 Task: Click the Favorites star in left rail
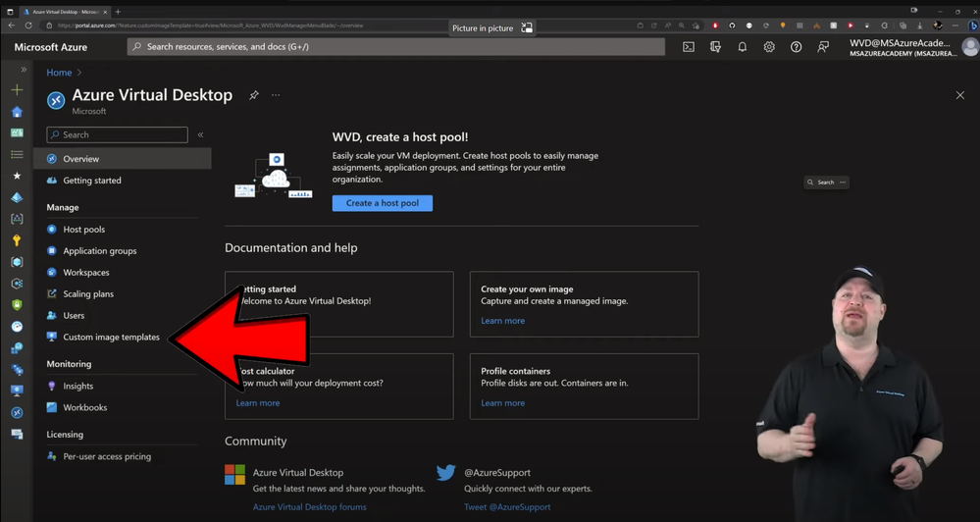(x=17, y=176)
